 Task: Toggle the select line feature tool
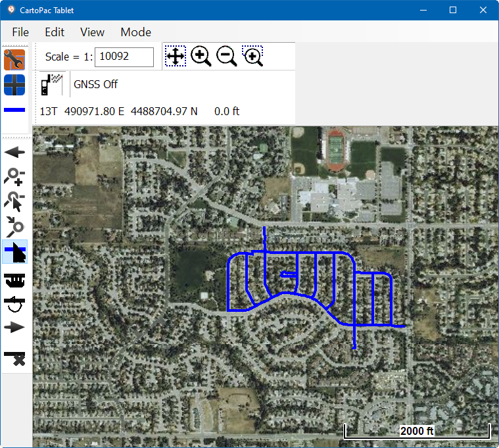coord(14,252)
